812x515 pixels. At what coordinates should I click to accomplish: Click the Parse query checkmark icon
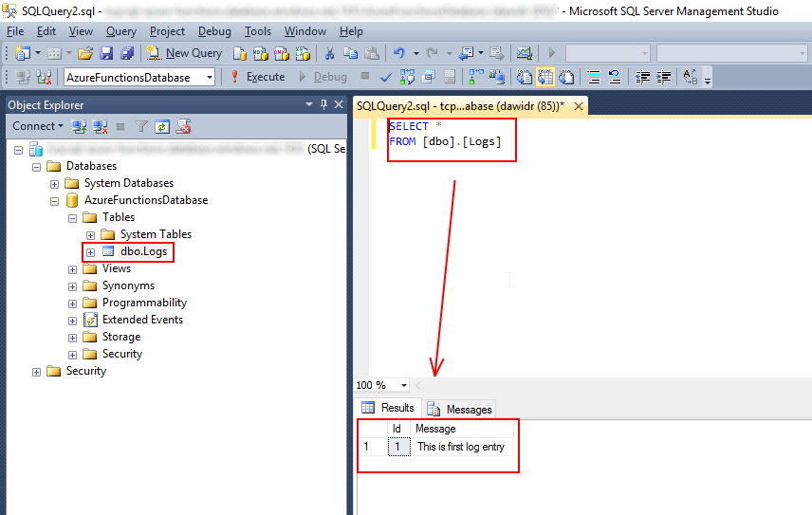point(386,77)
